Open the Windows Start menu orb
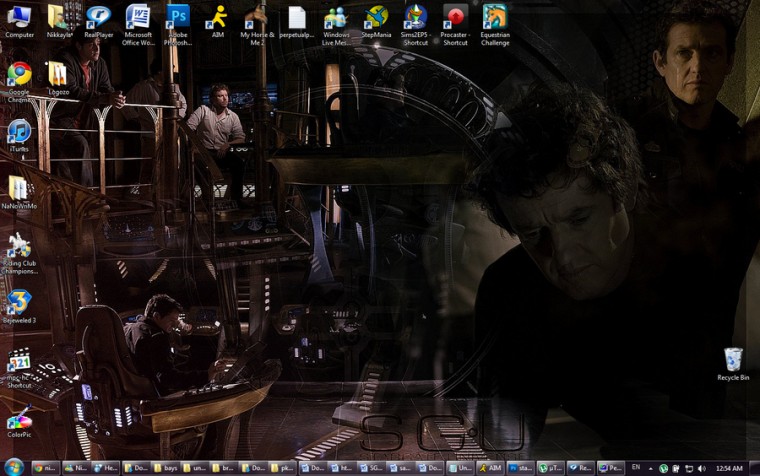760x476 pixels. pyautogui.click(x=14, y=468)
